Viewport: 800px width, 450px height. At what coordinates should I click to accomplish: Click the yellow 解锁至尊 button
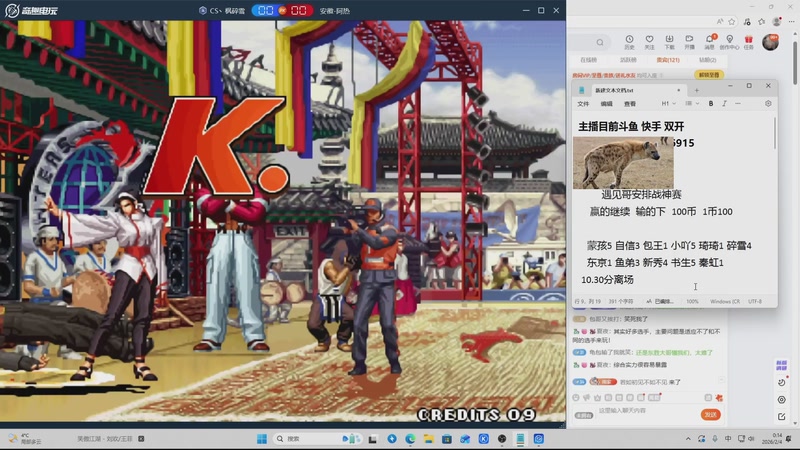click(709, 75)
